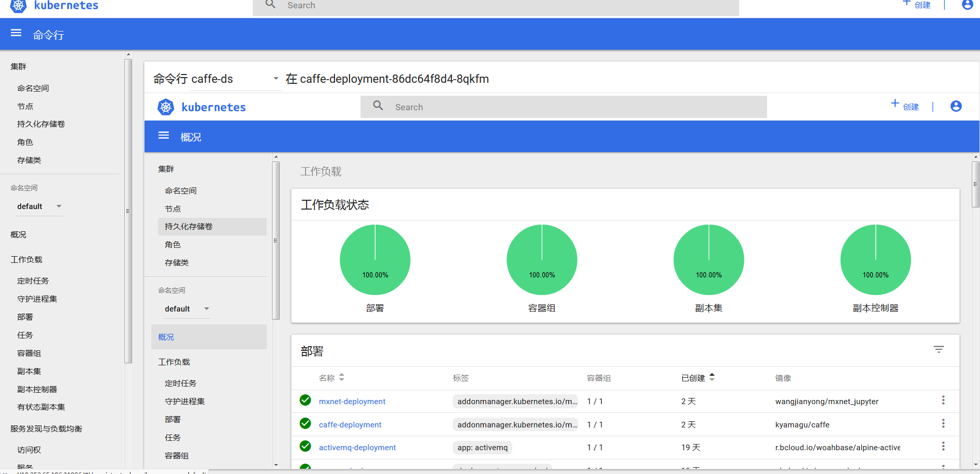Click the 副本控制器 pie chart in 工作负载状态
This screenshot has width=980, height=474.
tap(875, 260)
